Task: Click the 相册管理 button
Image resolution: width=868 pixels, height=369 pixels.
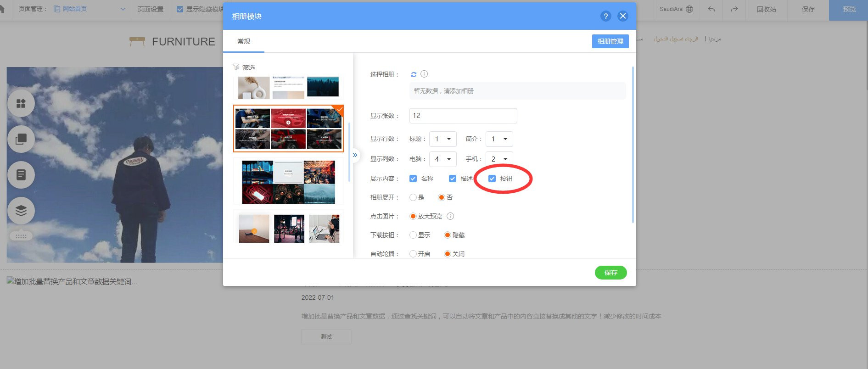Action: [610, 41]
